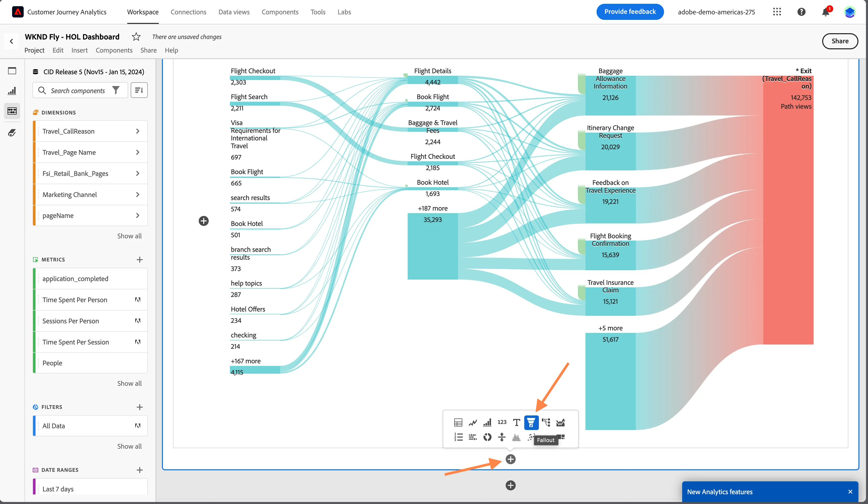This screenshot has height=504, width=868.
Task: Open the Visualizations icon in left rail
Action: 12,91
